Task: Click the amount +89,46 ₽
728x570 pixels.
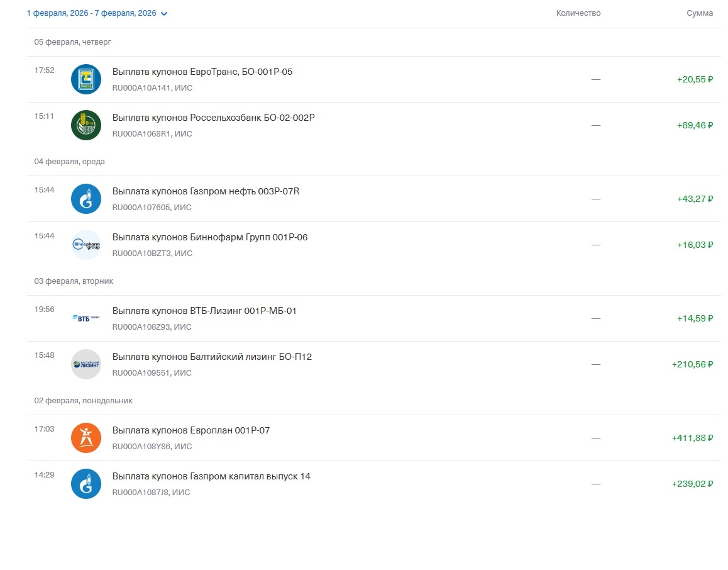Action: pyautogui.click(x=695, y=125)
